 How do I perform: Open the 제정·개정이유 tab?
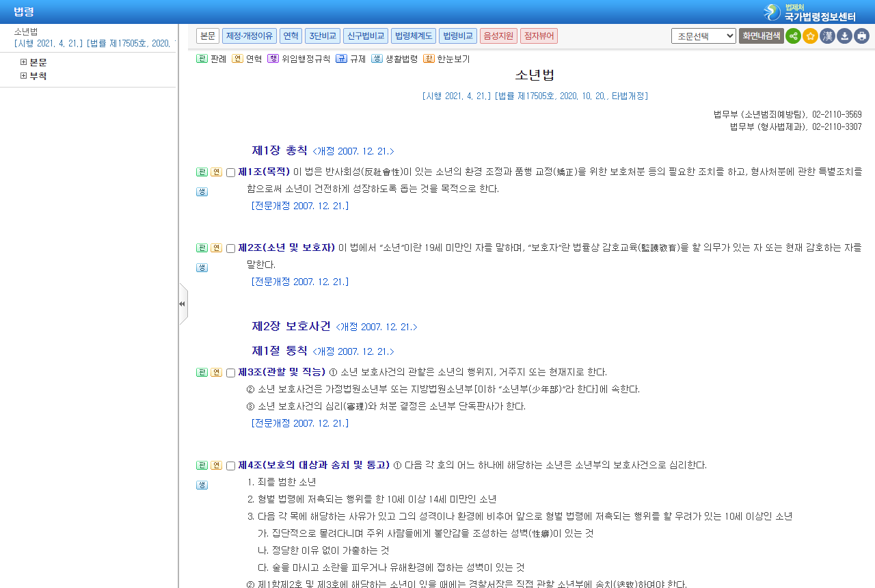[250, 36]
